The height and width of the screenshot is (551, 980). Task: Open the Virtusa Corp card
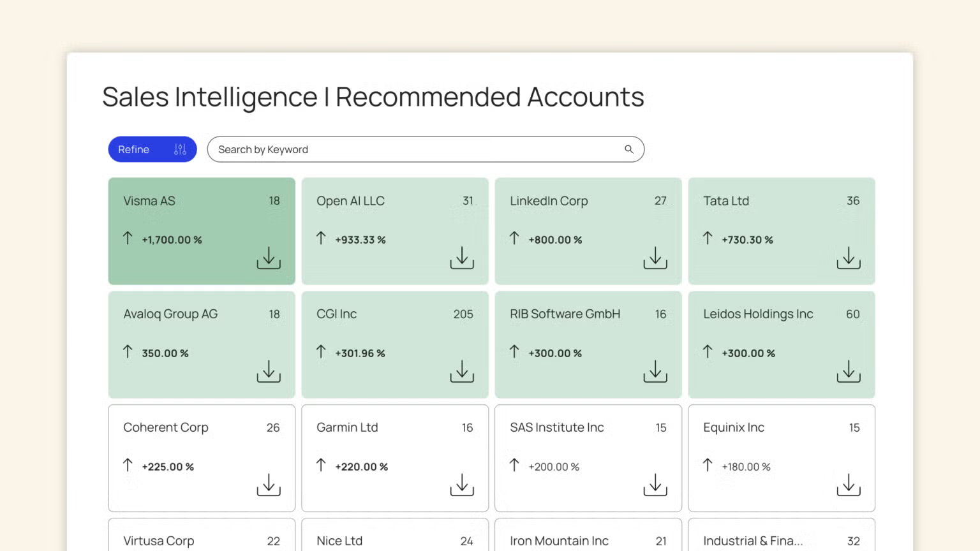tap(202, 534)
